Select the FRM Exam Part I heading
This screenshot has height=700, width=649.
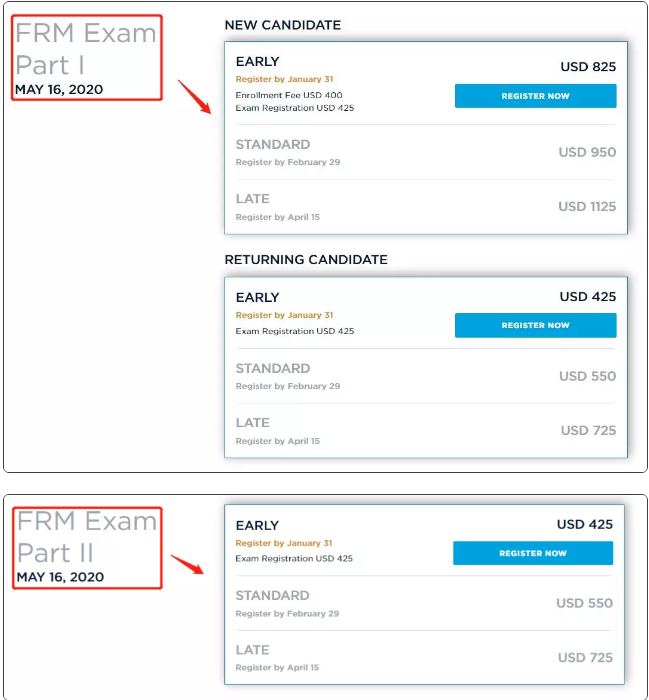pyautogui.click(x=86, y=49)
